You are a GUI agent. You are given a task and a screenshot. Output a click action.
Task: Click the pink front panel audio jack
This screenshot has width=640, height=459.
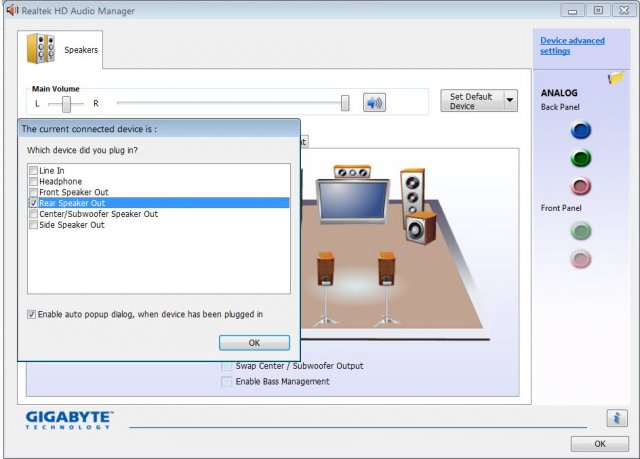580,260
